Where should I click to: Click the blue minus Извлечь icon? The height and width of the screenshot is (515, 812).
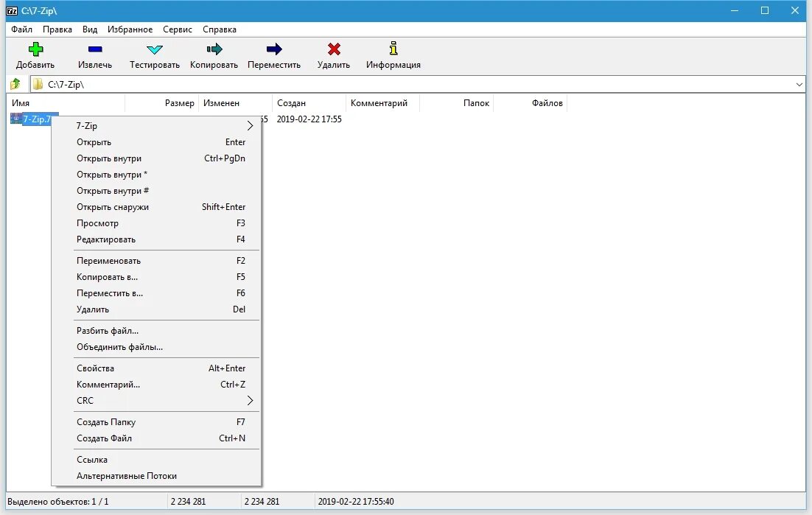click(95, 49)
